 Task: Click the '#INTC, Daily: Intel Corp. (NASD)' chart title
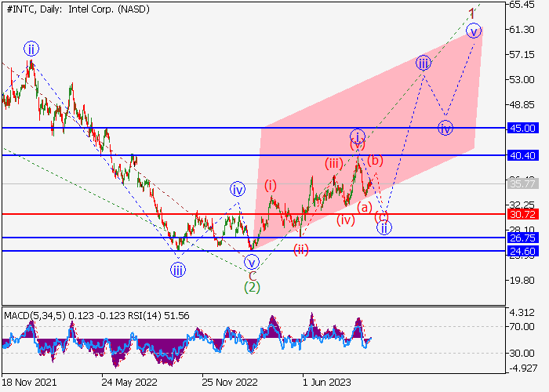coord(78,9)
